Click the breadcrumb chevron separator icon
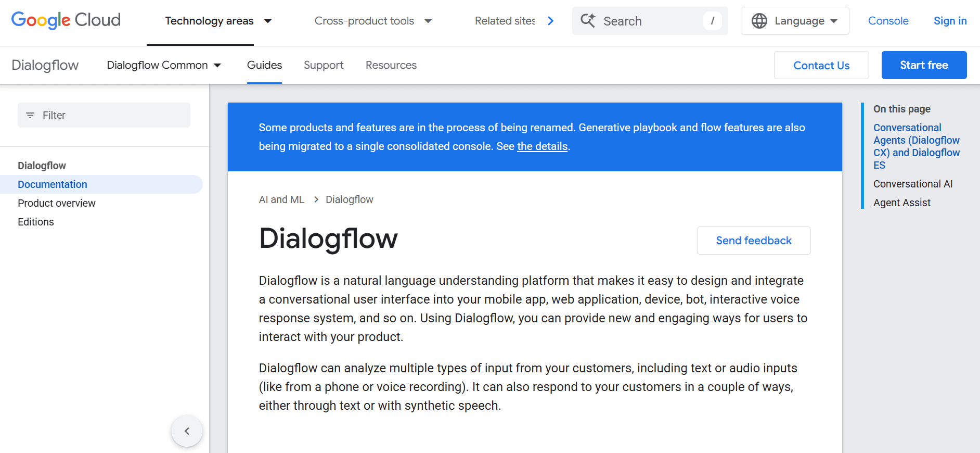Viewport: 980px width, 453px height. (x=316, y=199)
